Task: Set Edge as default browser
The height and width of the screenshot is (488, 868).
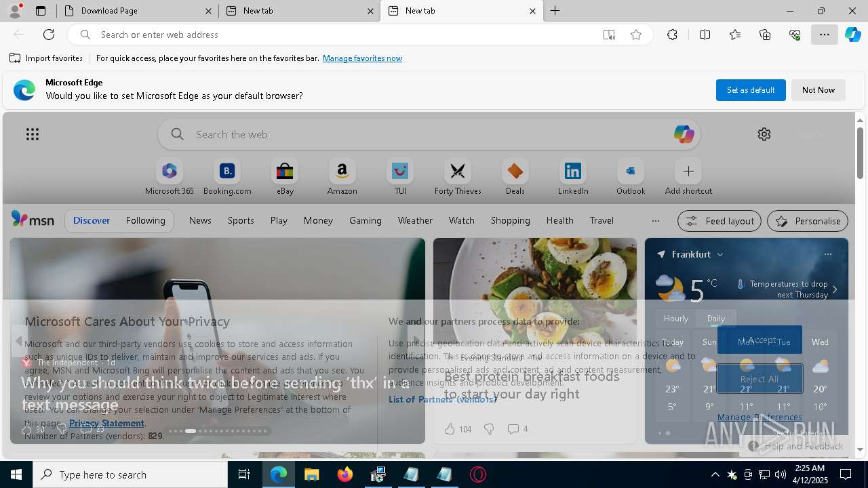Action: pos(751,90)
